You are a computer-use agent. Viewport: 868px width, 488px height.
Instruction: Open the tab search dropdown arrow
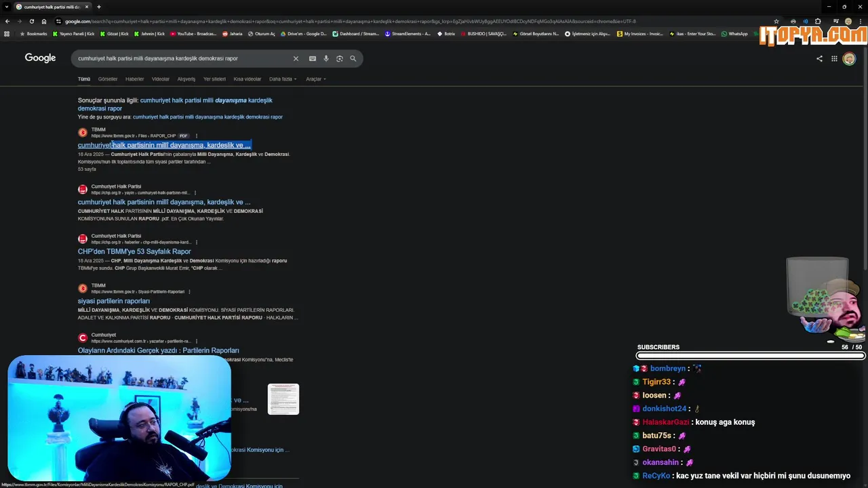pos(7,7)
